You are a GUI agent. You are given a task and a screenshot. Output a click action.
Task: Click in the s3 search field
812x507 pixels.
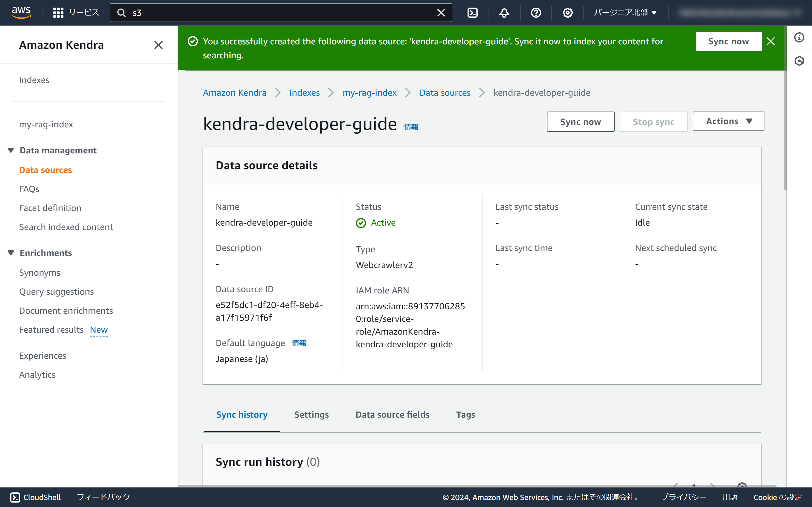click(278, 13)
